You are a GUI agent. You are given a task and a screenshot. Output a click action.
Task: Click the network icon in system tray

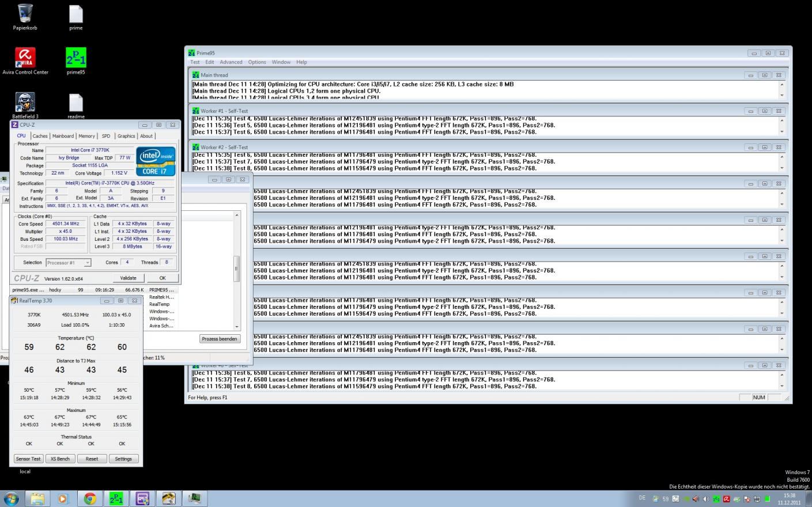click(757, 499)
